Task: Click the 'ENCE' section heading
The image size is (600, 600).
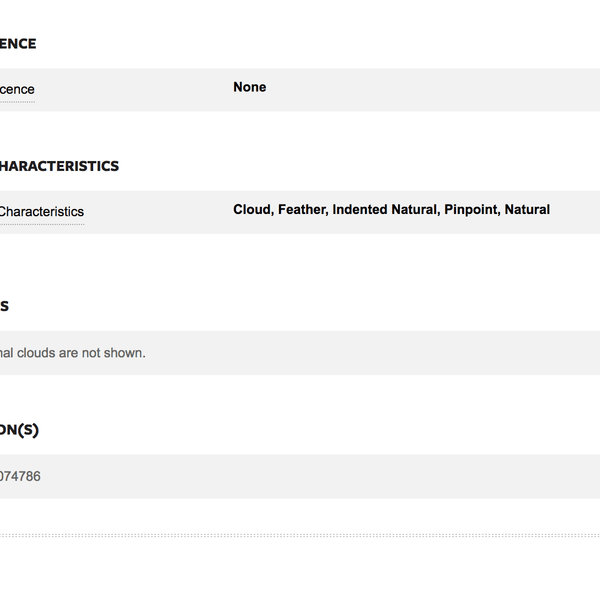Action: pos(18,44)
